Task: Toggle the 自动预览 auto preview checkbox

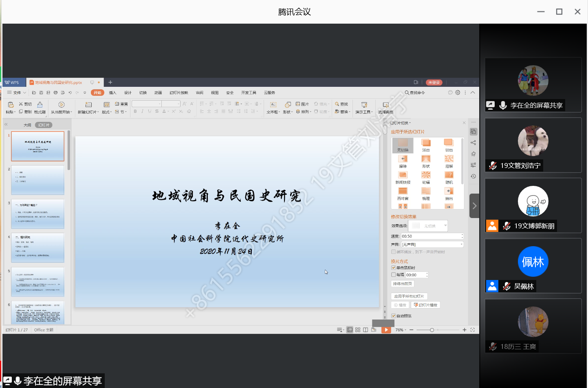Action: tap(394, 316)
